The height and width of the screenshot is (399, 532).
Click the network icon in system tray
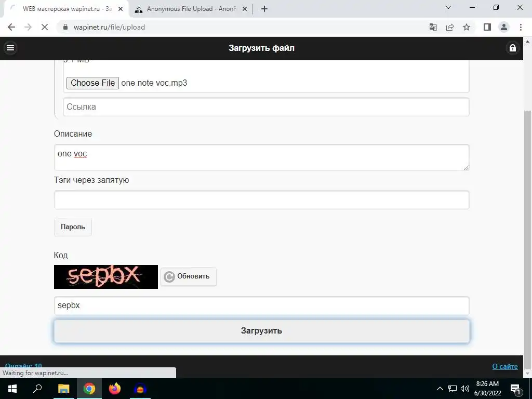453,389
